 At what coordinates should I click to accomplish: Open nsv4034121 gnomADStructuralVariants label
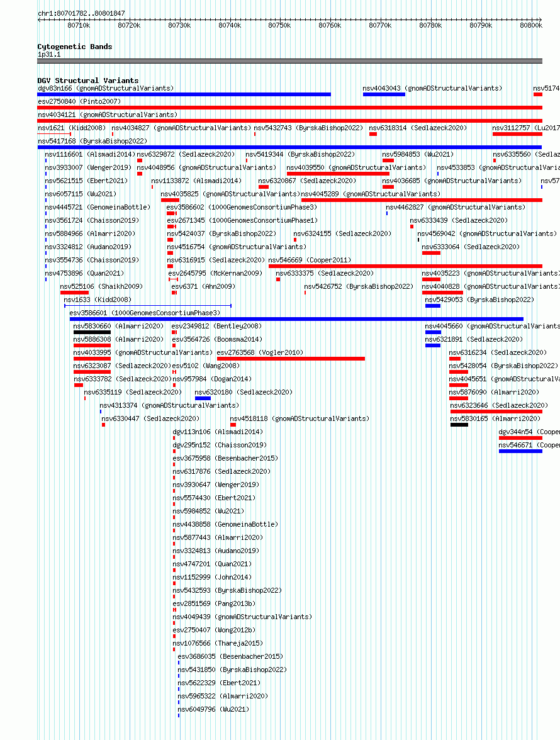tap(108, 115)
